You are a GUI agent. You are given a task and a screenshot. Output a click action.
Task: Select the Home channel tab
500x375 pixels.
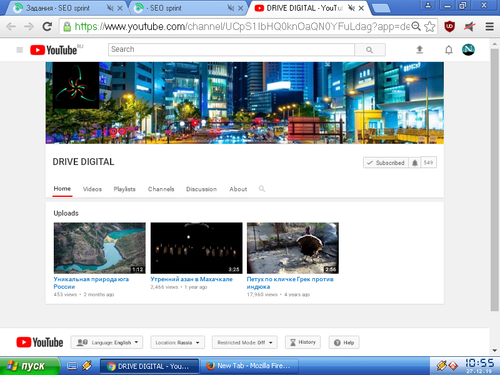pos(62,189)
